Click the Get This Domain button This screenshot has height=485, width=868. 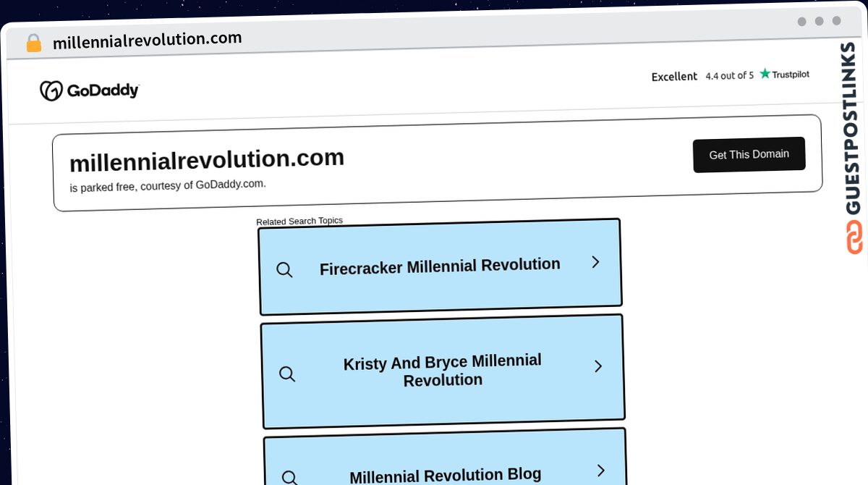pyautogui.click(x=749, y=154)
